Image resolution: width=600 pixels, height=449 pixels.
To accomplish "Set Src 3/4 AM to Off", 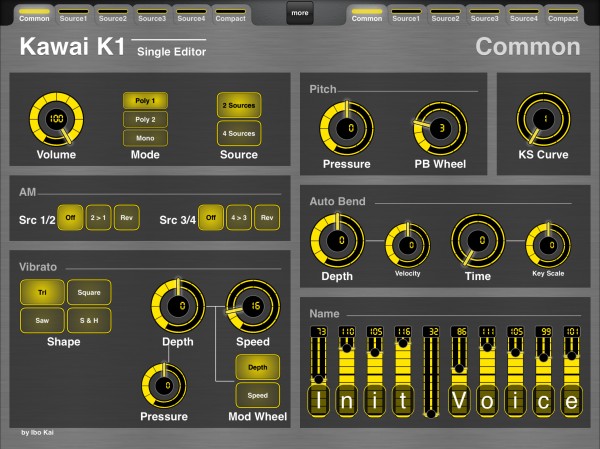I will [211, 217].
